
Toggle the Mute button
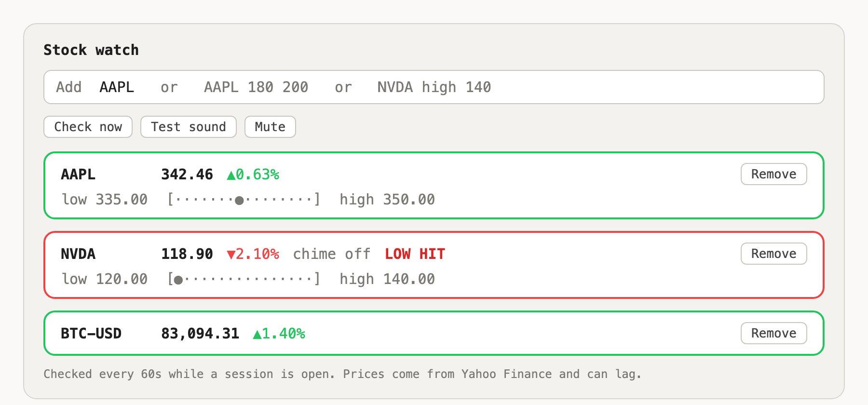[x=270, y=127]
